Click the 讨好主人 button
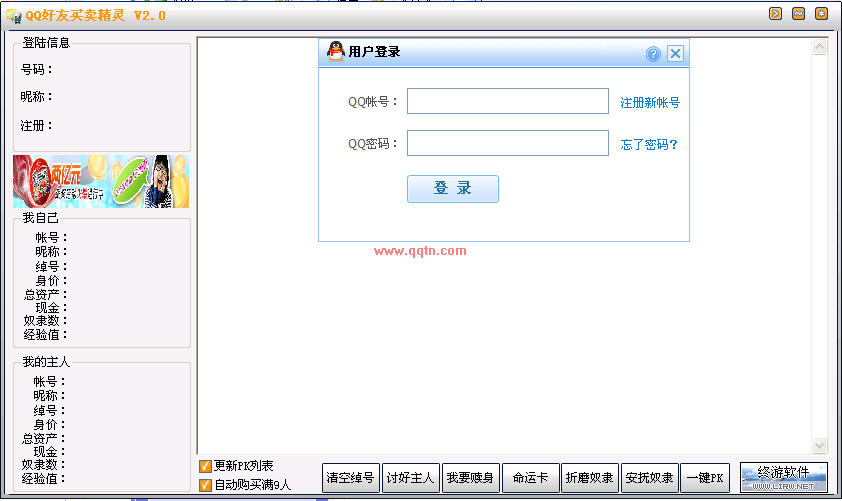The height and width of the screenshot is (501, 842). (411, 477)
